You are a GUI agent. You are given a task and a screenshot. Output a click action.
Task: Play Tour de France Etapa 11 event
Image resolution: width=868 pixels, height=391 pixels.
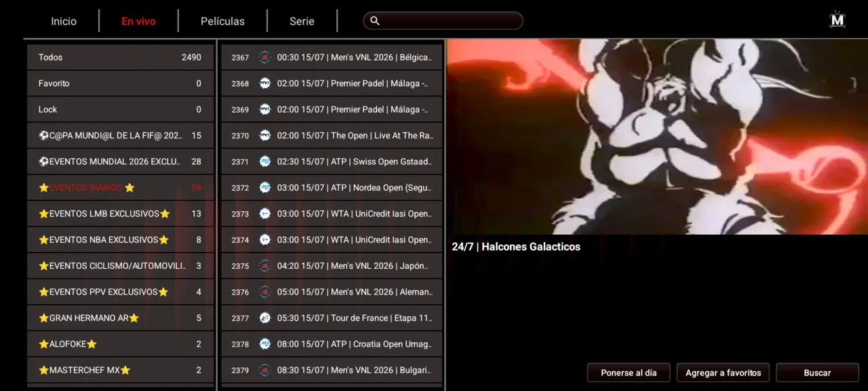tap(332, 318)
